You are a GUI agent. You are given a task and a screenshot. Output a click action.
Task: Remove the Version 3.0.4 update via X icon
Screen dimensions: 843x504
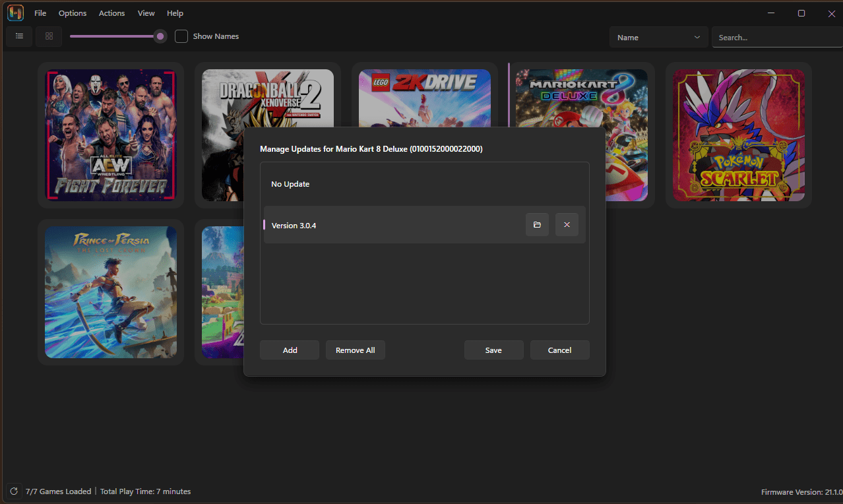(567, 224)
